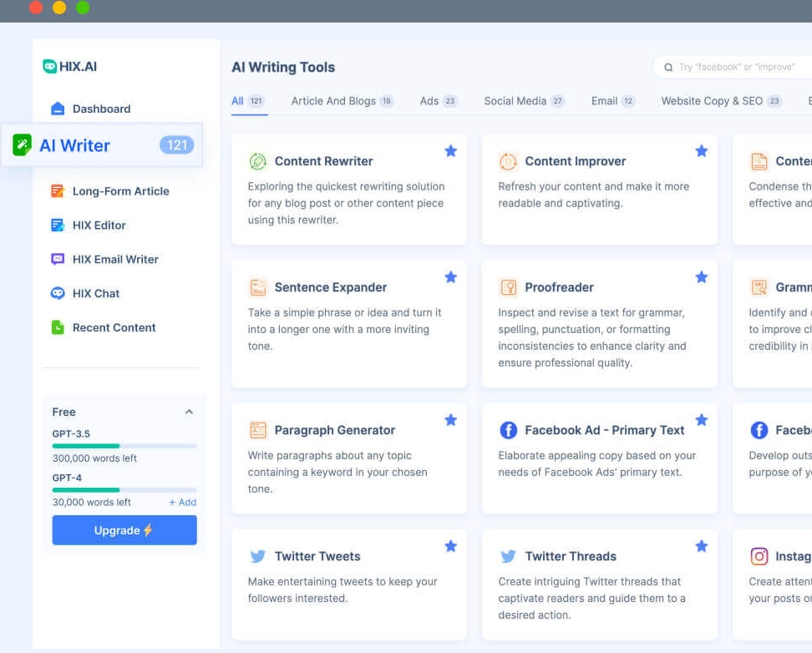
Task: Click the AI Writer green pen icon
Action: pyautogui.click(x=22, y=145)
